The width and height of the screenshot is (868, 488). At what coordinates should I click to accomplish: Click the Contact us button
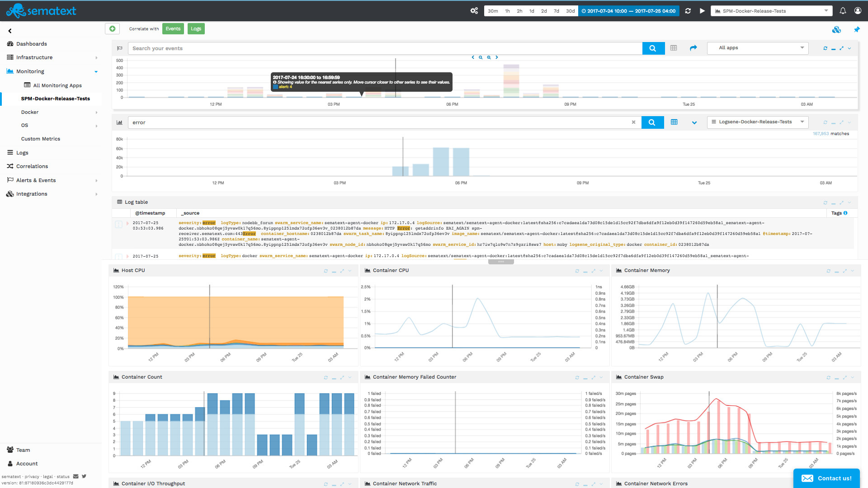pos(826,478)
